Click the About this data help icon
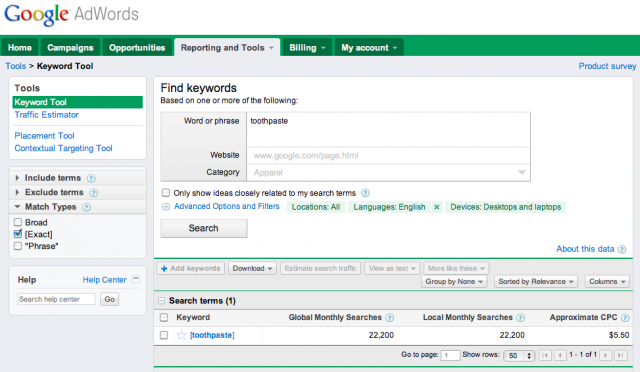 click(x=622, y=249)
